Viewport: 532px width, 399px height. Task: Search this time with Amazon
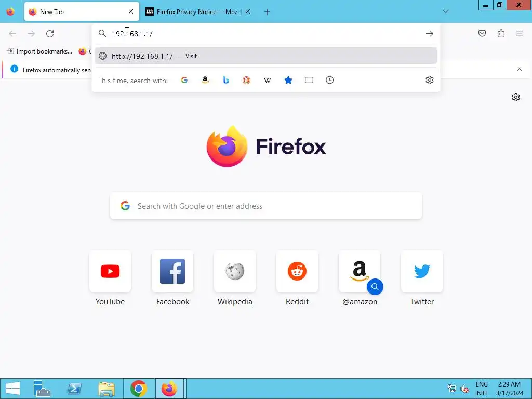(205, 80)
